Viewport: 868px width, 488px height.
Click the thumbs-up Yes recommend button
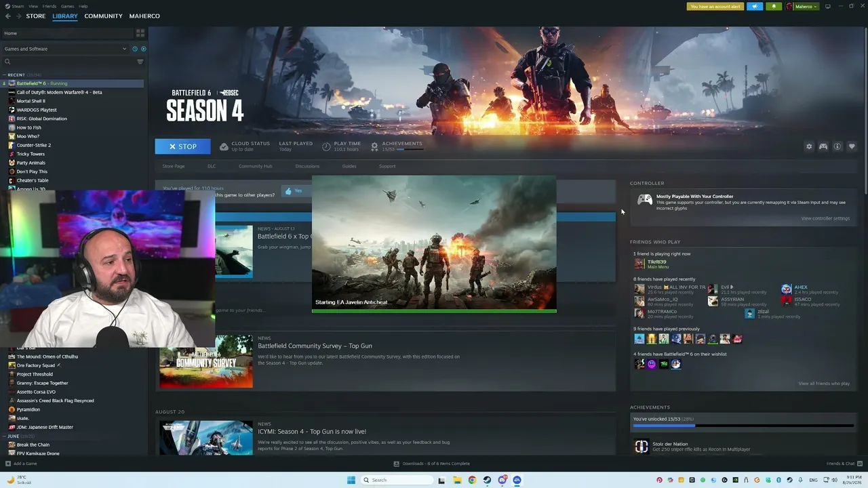click(x=294, y=191)
